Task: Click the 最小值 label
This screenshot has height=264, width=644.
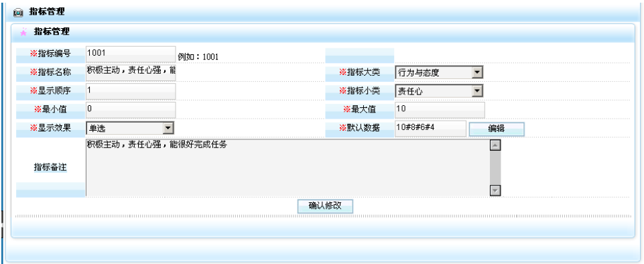Action: (x=50, y=109)
